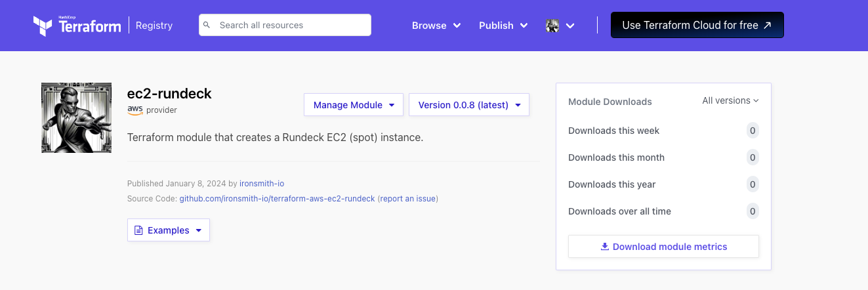The width and height of the screenshot is (868, 290).
Task: Click the 'Published January 8, 2024' text
Action: [x=176, y=184]
